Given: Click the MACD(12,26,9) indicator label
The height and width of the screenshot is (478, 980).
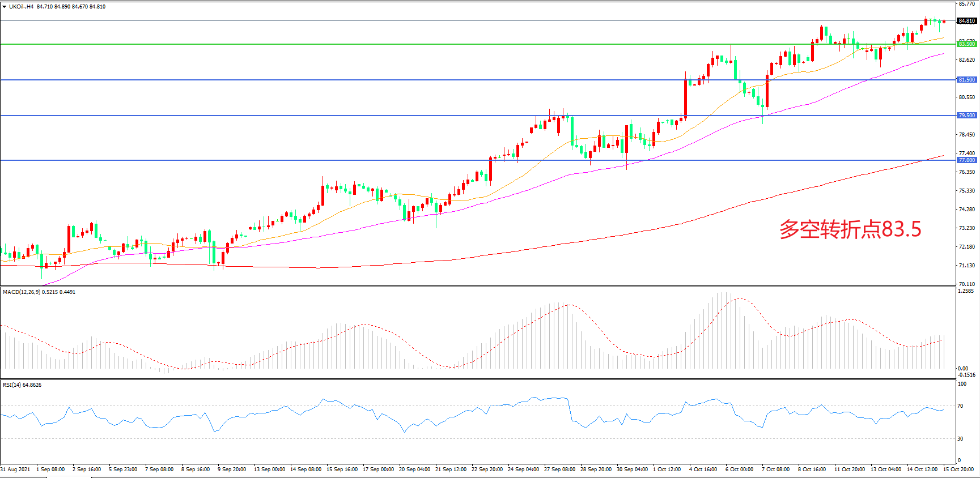Looking at the screenshot, I should tap(22, 292).
